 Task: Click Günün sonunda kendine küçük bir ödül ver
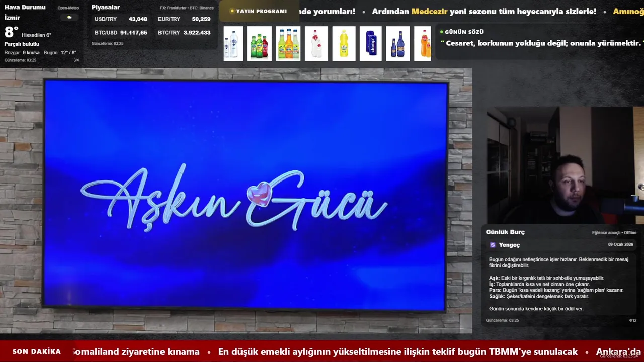(x=536, y=309)
